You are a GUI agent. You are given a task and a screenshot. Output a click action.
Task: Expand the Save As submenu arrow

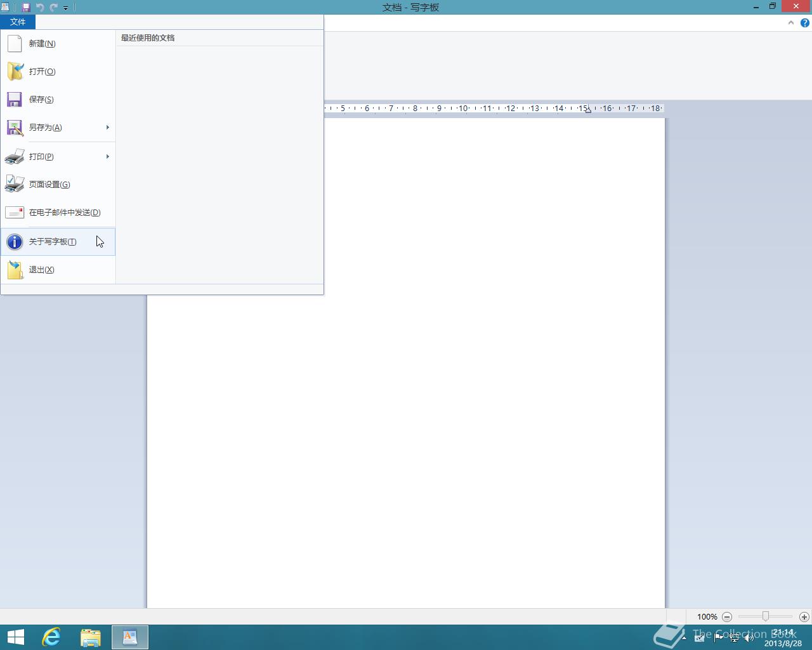coord(108,128)
